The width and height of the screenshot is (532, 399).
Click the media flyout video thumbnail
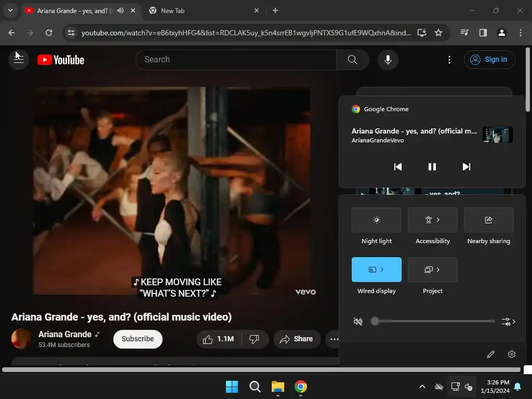pyautogui.click(x=497, y=135)
